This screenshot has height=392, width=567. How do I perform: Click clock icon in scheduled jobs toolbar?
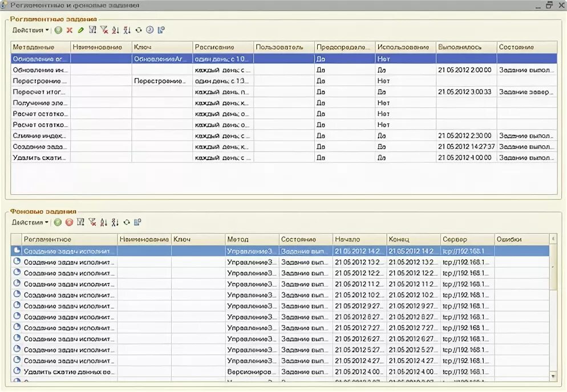(x=149, y=30)
